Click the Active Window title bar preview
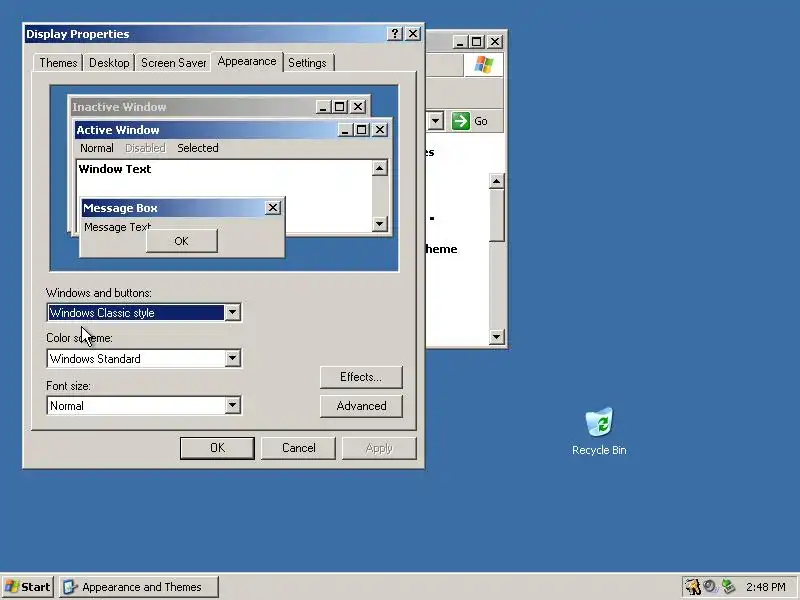The height and width of the screenshot is (600, 800). 207,130
